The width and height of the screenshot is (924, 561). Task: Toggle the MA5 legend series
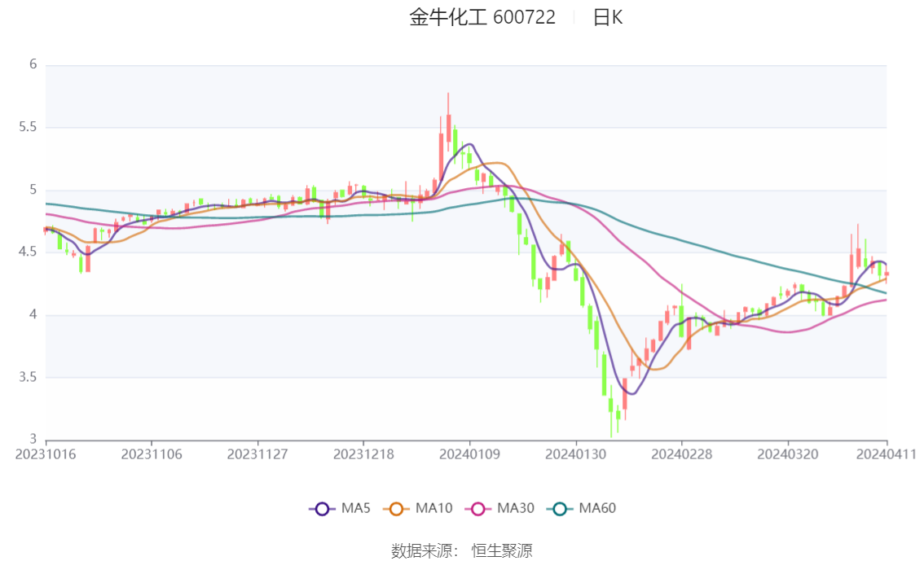[340, 509]
